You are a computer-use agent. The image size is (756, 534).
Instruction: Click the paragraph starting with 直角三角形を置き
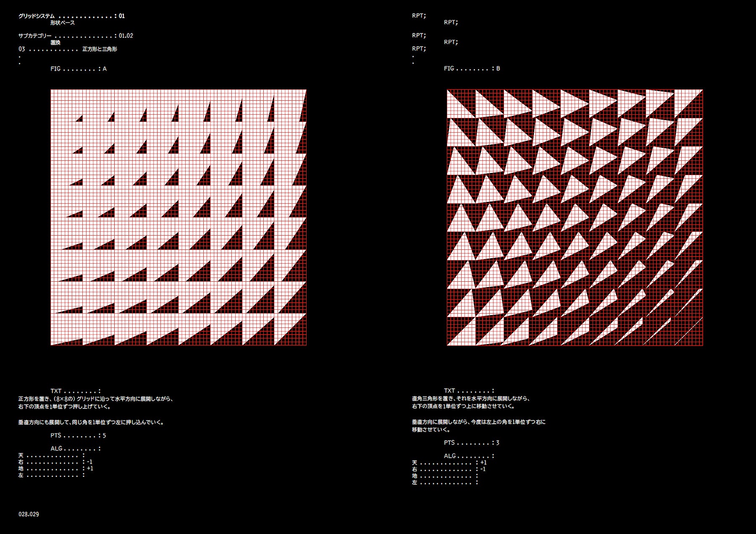click(471, 402)
